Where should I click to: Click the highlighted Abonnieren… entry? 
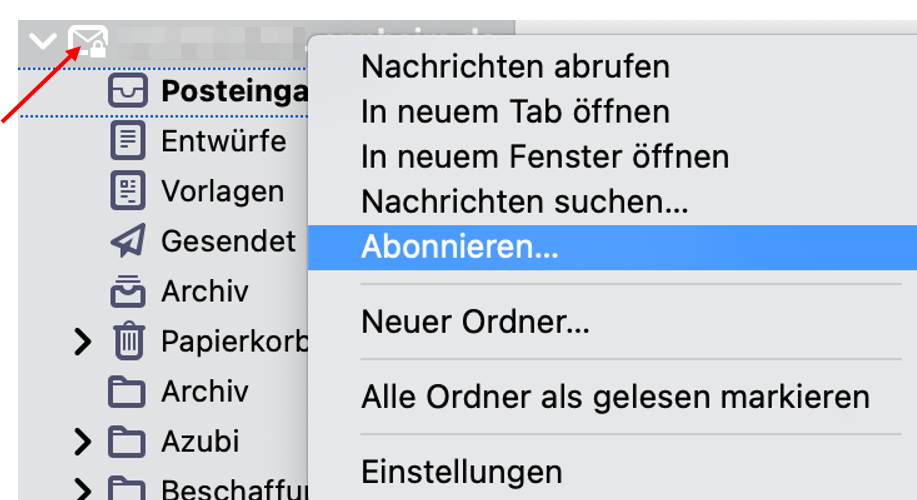(x=612, y=247)
